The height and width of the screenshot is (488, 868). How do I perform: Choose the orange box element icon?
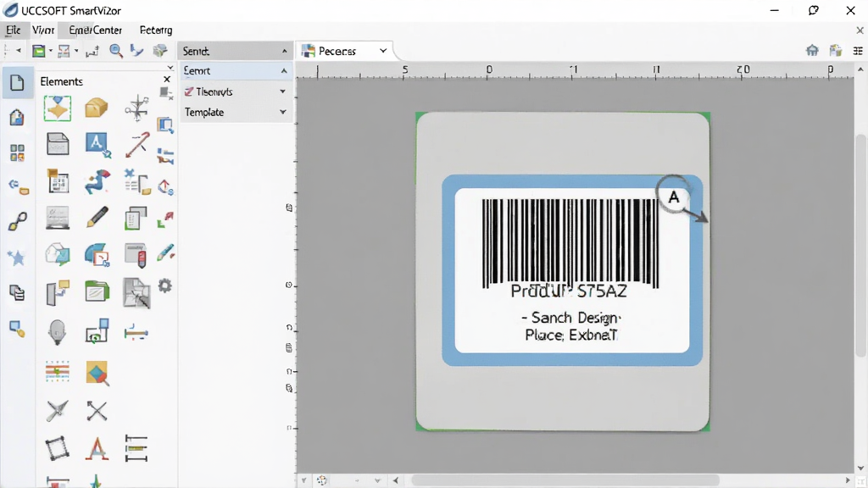pos(97,108)
